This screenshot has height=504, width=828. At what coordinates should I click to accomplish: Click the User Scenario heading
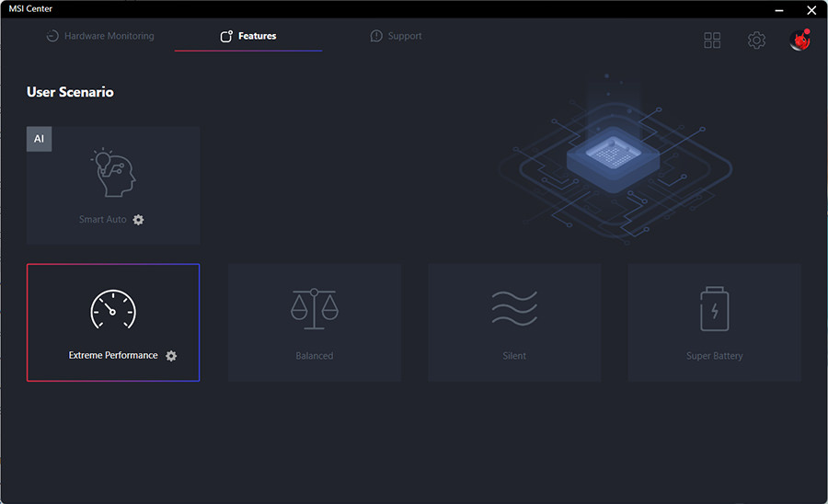tap(70, 92)
